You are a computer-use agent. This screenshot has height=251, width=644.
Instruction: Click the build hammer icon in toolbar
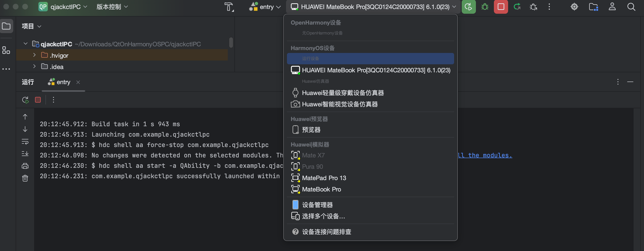229,7
